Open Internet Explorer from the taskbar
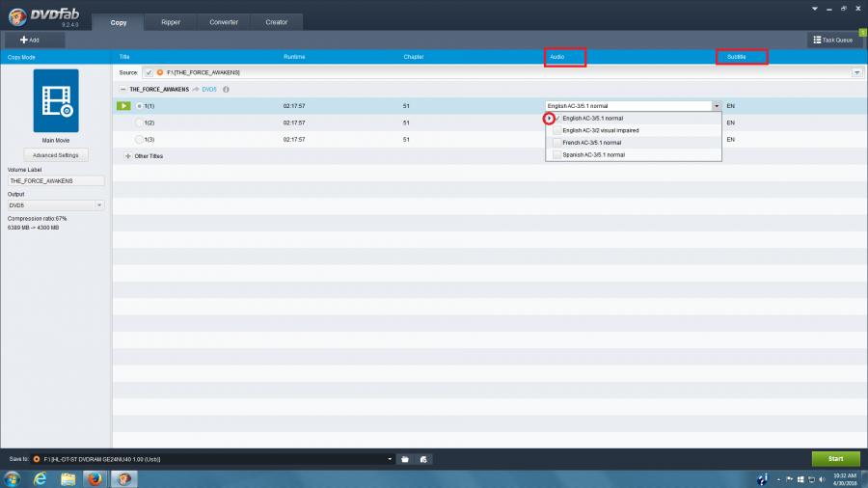This screenshot has height=488, width=868. [x=41, y=478]
